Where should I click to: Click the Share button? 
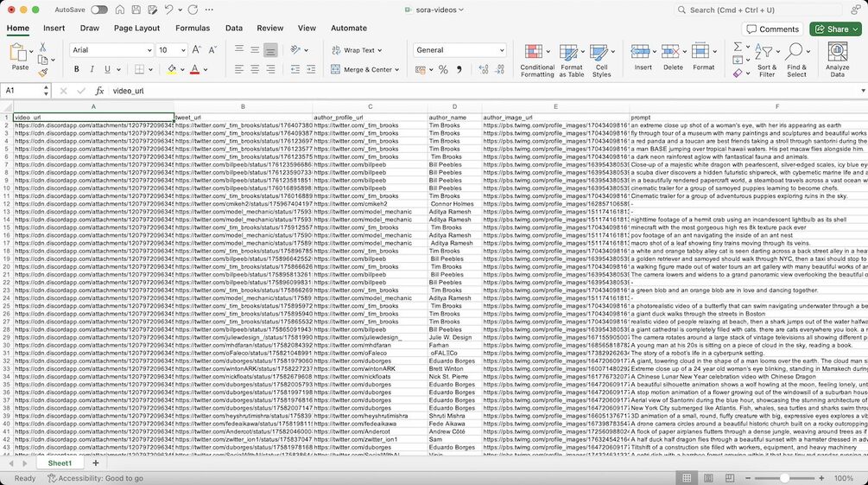(836, 29)
